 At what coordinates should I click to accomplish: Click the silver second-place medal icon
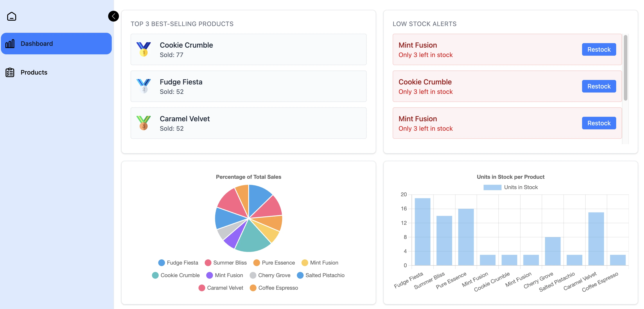click(144, 86)
